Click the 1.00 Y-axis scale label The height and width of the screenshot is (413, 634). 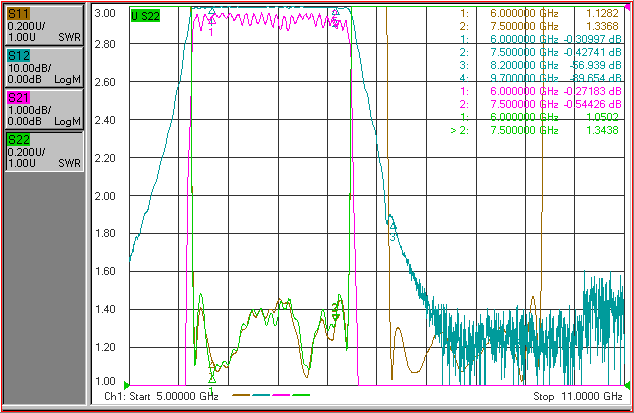[x=105, y=381]
